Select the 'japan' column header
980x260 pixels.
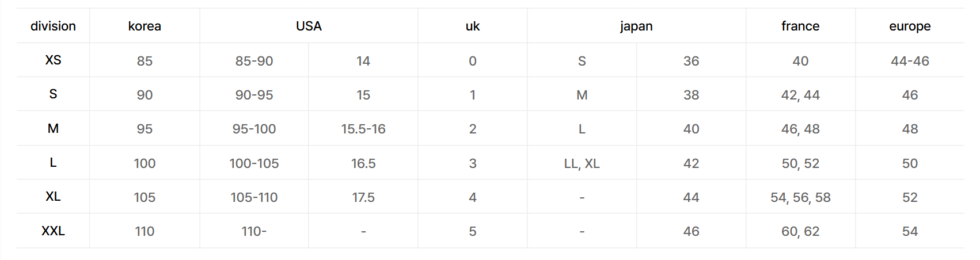point(636,26)
